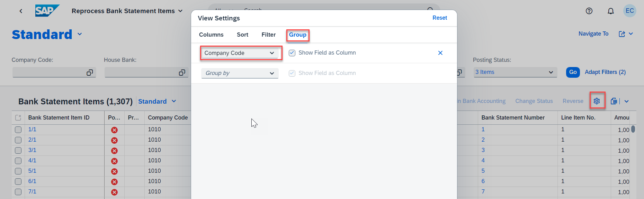644x199 pixels.
Task: Open Posting Status 3 Items dropdown
Action: click(x=515, y=72)
